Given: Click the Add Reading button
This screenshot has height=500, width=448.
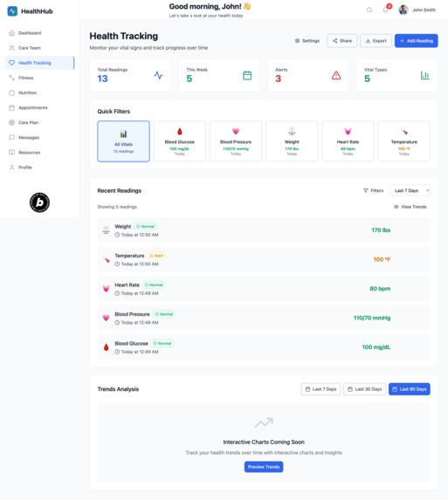Looking at the screenshot, I should 416,41.
